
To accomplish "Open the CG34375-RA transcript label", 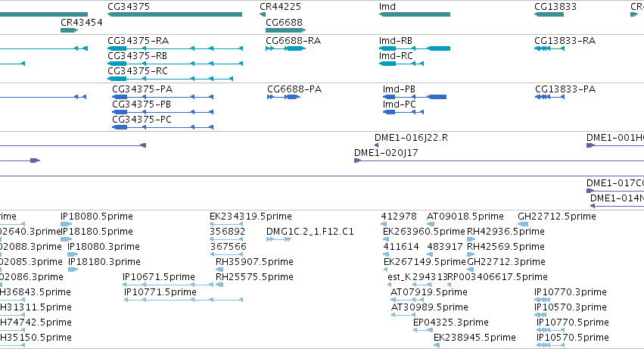I will point(138,41).
